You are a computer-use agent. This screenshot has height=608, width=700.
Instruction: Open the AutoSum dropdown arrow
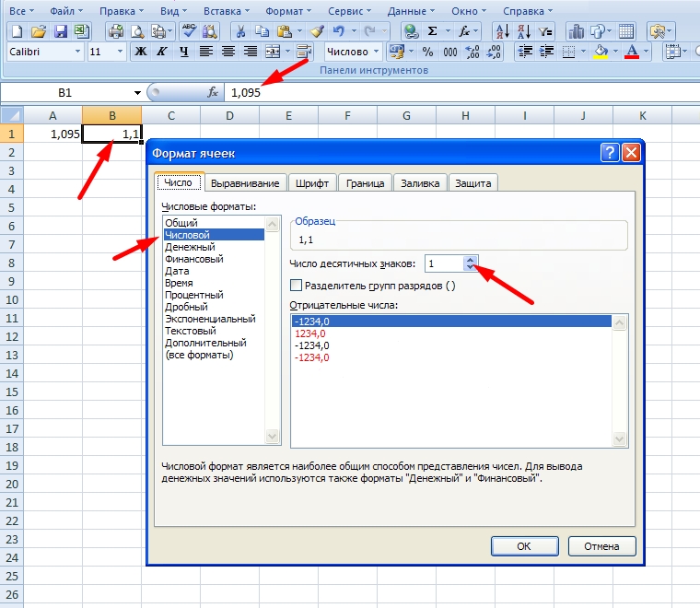(448, 31)
